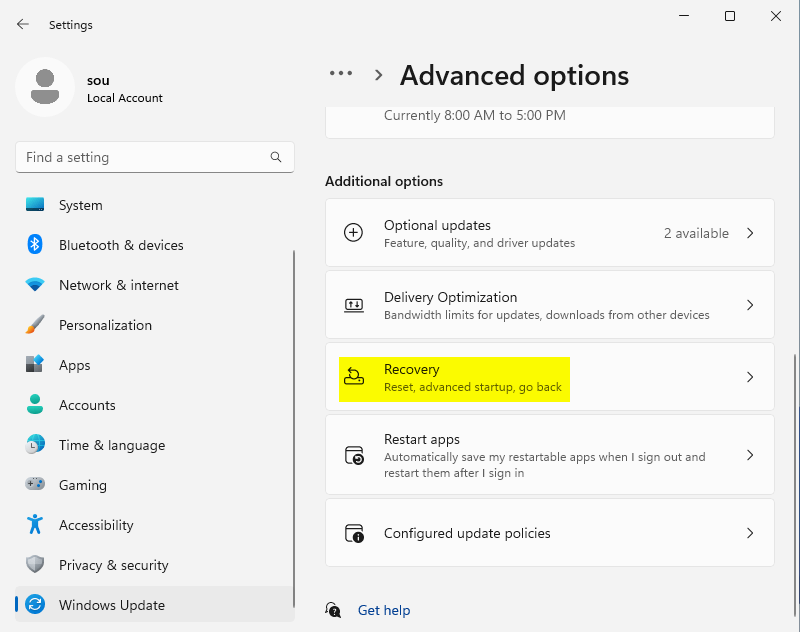This screenshot has width=800, height=632.
Task: Click the search magnifier icon
Action: (x=276, y=157)
